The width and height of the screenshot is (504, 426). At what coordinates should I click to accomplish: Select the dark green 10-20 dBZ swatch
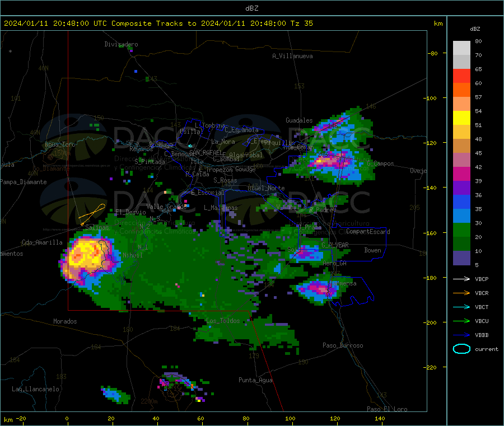click(461, 244)
